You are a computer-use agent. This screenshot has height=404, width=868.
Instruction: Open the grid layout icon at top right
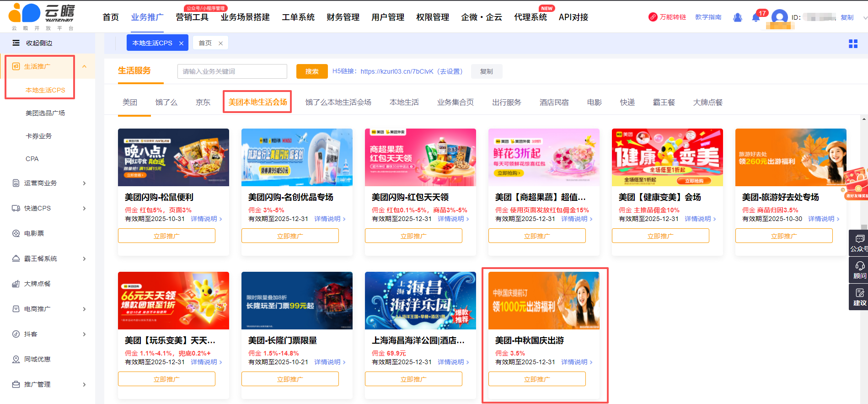853,43
